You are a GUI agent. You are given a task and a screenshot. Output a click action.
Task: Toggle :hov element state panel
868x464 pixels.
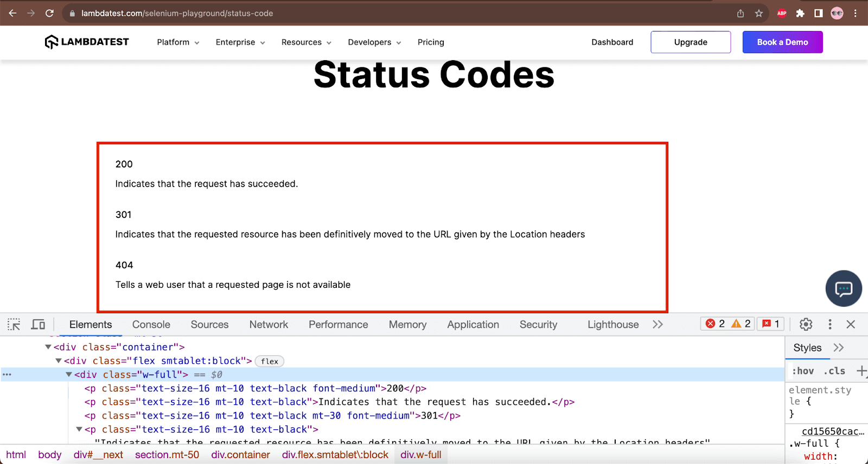tap(803, 371)
